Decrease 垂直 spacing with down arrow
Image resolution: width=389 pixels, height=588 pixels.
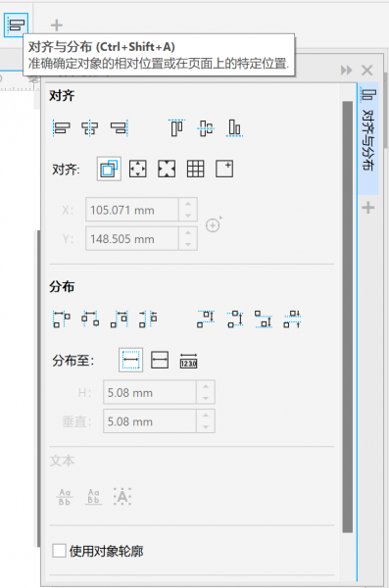pos(206,426)
